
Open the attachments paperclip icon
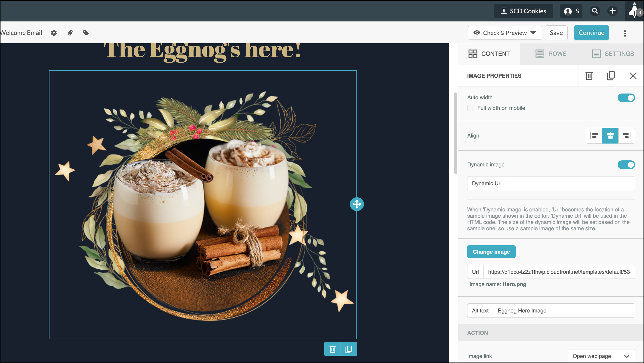(x=70, y=33)
